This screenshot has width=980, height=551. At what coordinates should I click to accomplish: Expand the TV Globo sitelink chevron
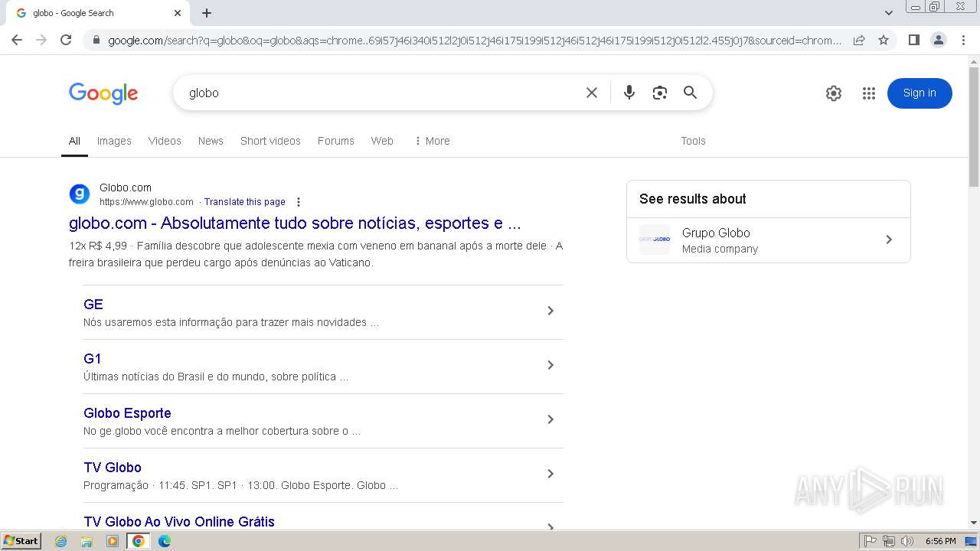(550, 474)
